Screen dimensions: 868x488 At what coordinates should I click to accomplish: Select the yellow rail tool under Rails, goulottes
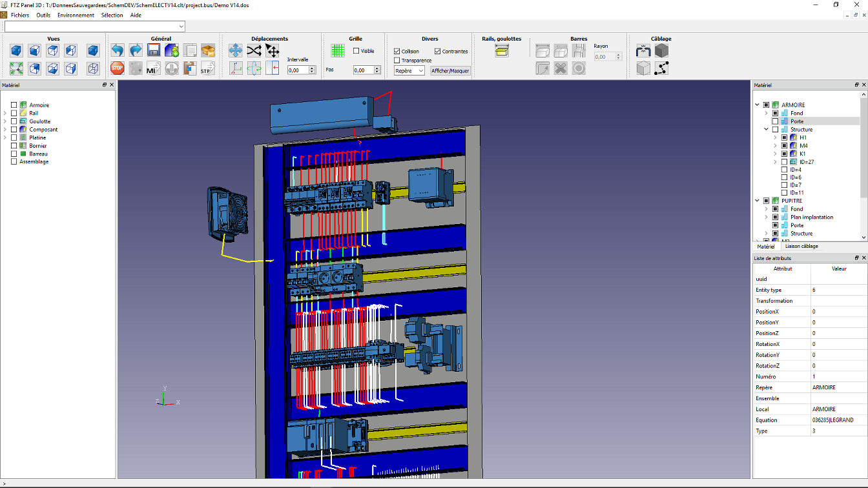502,51
